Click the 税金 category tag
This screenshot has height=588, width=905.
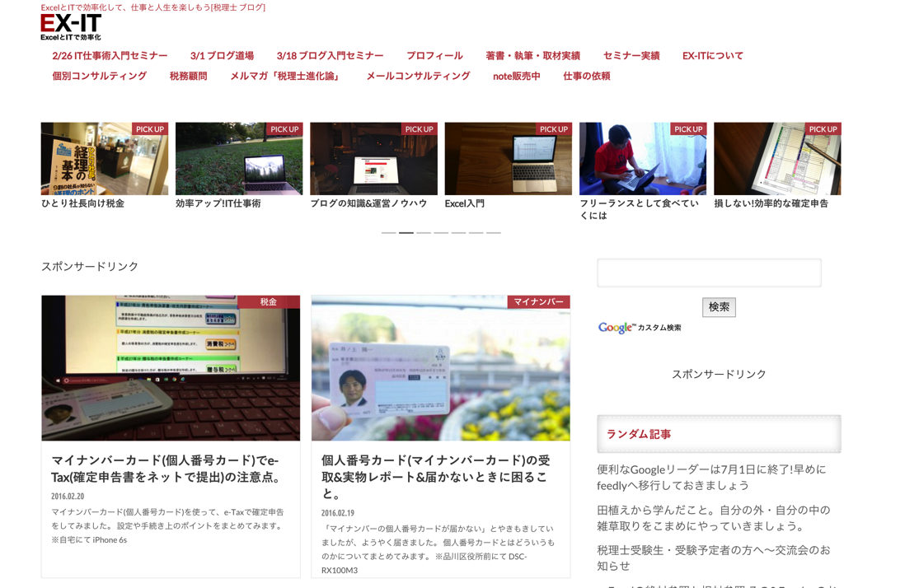[269, 301]
